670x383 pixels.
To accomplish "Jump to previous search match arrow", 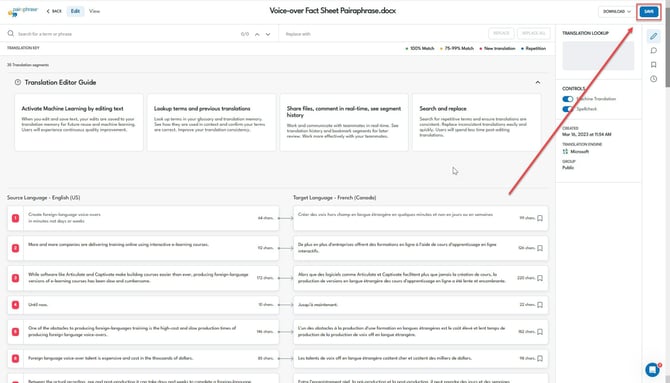I will click(257, 34).
